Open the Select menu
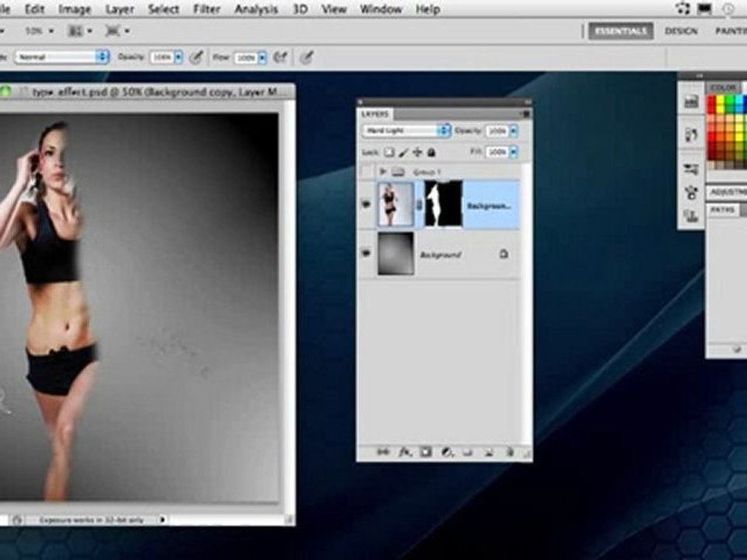Image resolution: width=747 pixels, height=560 pixels. point(163,9)
